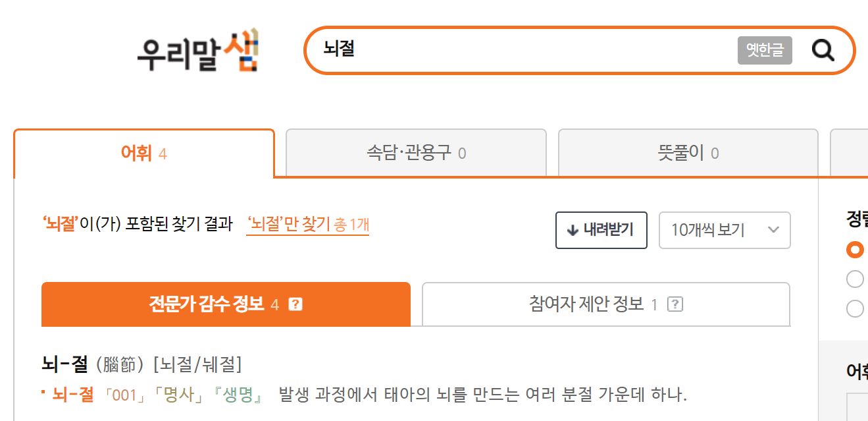Open the cut-off tab after 뜻풀이
Viewport: 868px width, 421px height.
(x=849, y=154)
